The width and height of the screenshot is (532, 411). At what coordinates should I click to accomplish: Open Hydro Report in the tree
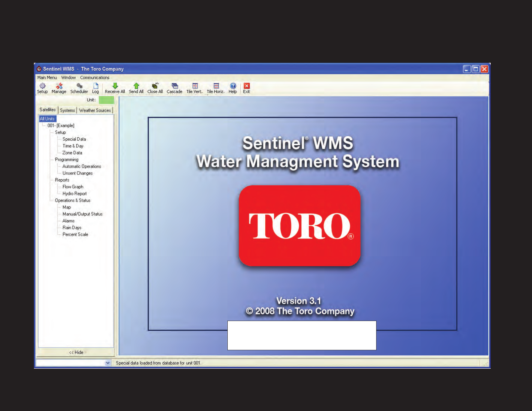pyautogui.click(x=75, y=194)
